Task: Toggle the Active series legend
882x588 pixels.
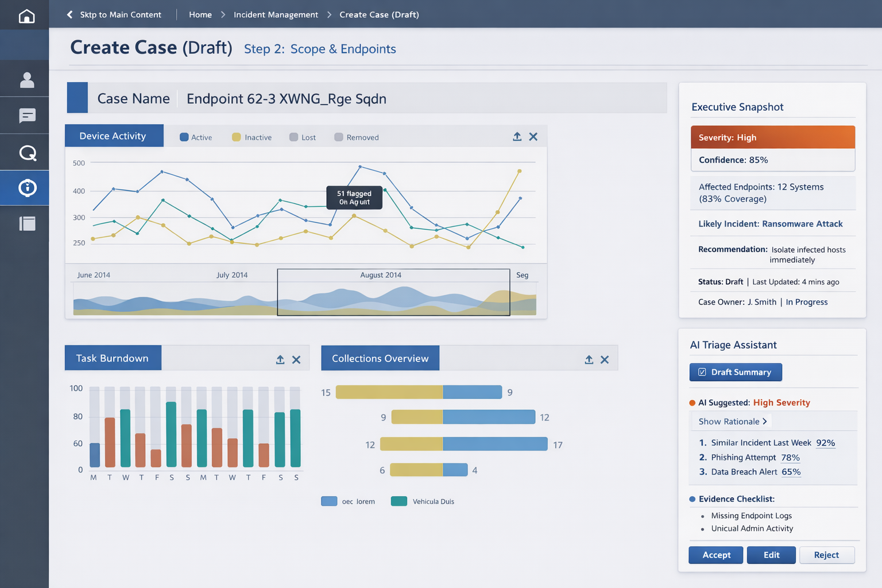Action: (x=196, y=137)
